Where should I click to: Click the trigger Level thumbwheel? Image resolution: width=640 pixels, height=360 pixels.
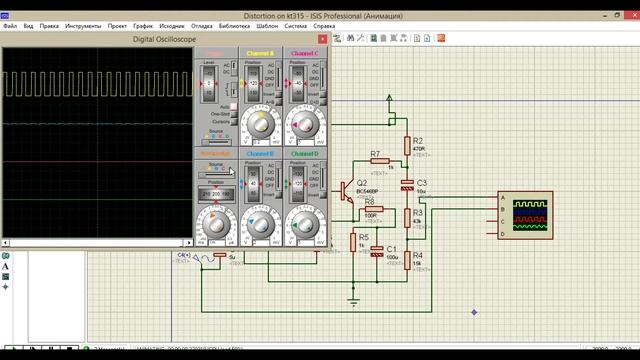coord(209,84)
